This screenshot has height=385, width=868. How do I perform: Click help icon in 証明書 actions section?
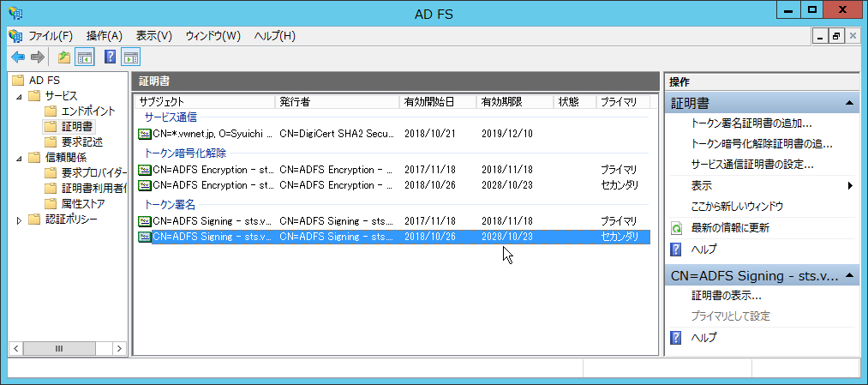[676, 250]
